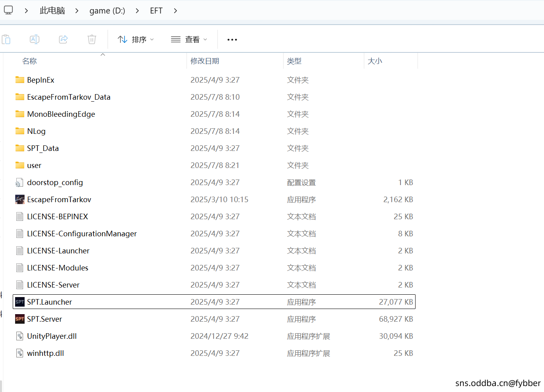Select file name EscapeFromTarkov_Data
Viewport: 544px width, 392px height.
69,97
